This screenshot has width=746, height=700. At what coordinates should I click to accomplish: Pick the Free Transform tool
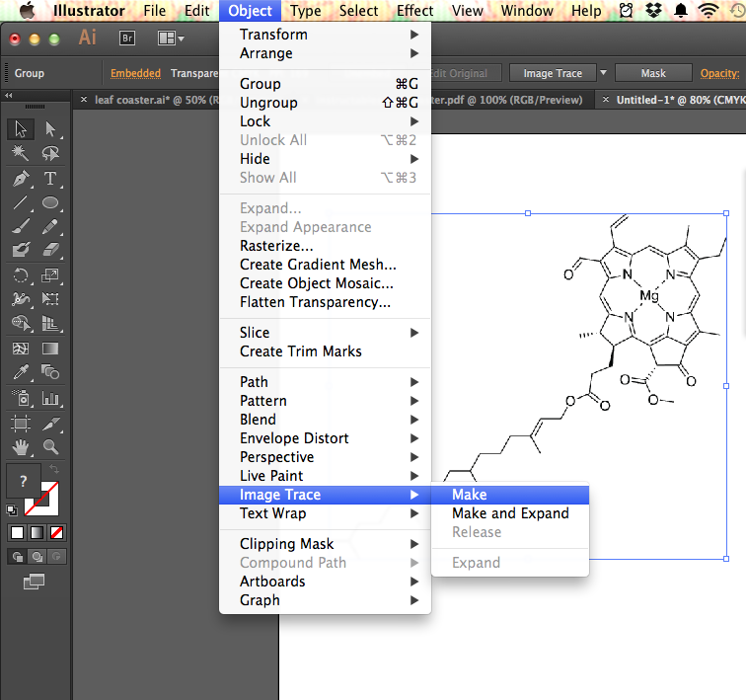(x=50, y=299)
